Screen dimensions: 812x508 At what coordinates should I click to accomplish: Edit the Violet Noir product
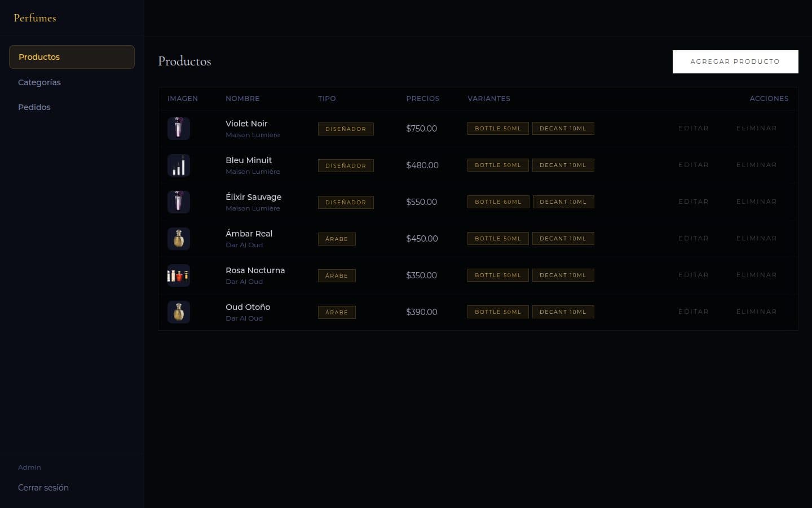(694, 128)
